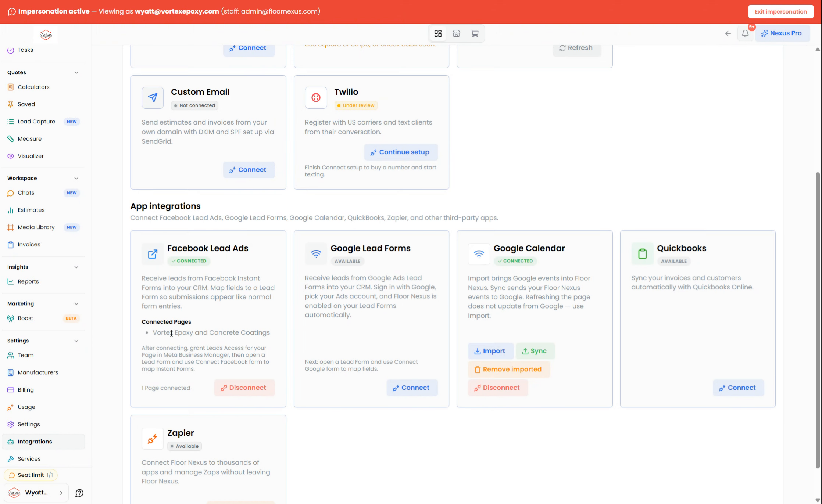Click the Quickbooks clipboard icon
This screenshot has height=504, width=822.
(642, 254)
